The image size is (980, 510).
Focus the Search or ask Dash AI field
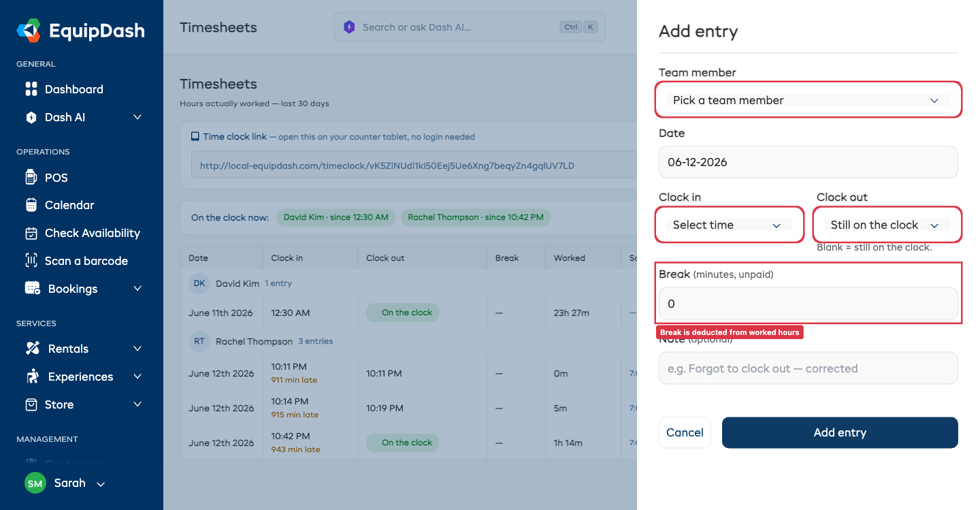470,27
